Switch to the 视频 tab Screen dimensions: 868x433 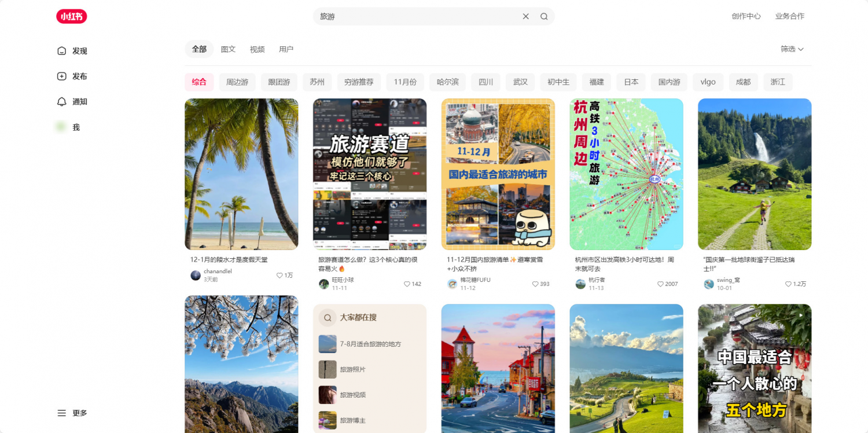257,49
